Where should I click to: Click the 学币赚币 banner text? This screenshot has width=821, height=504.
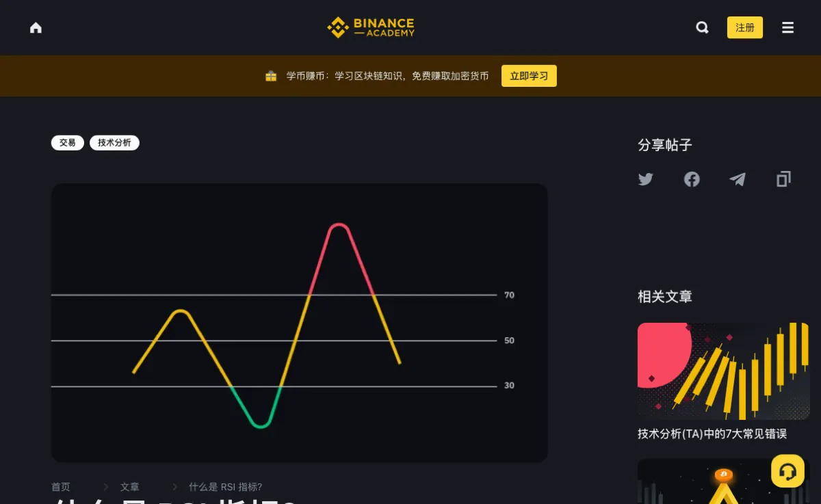pos(387,76)
